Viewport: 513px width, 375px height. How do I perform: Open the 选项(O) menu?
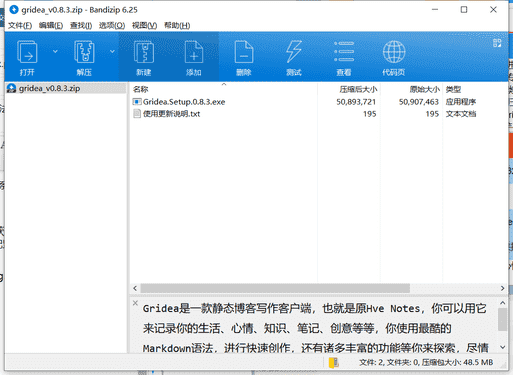point(112,25)
